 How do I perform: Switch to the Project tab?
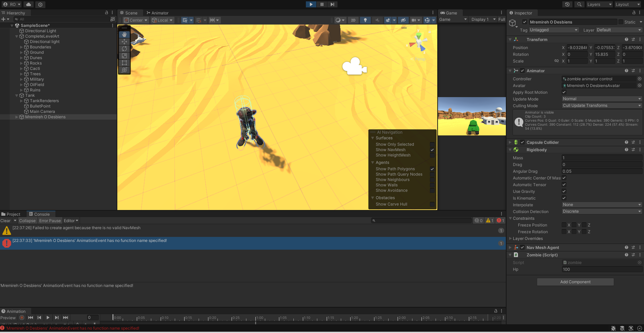coord(11,214)
